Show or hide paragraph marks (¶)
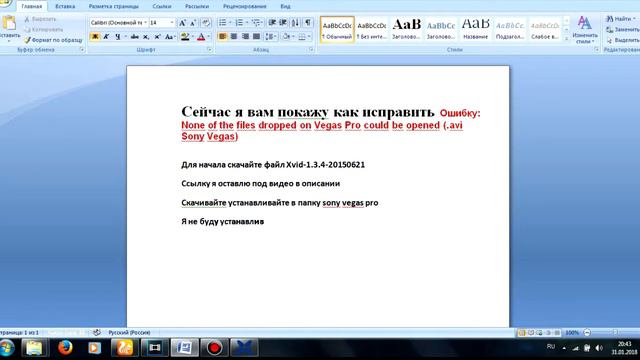The width and height of the screenshot is (640, 360). (x=308, y=22)
